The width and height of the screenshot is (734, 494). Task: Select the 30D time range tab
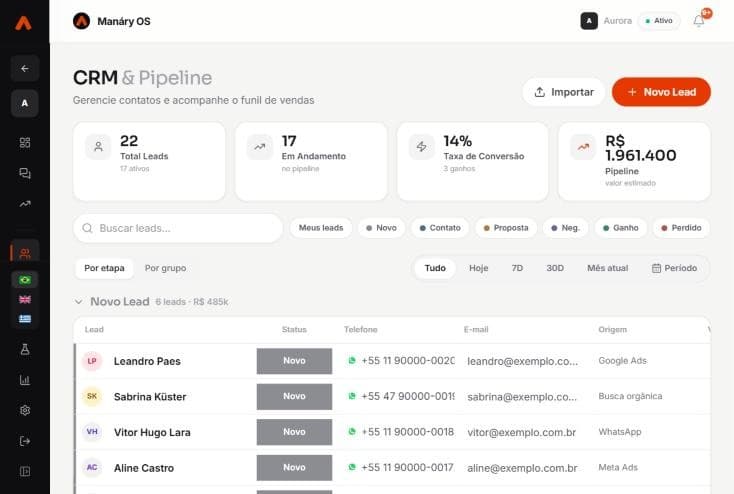[555, 268]
